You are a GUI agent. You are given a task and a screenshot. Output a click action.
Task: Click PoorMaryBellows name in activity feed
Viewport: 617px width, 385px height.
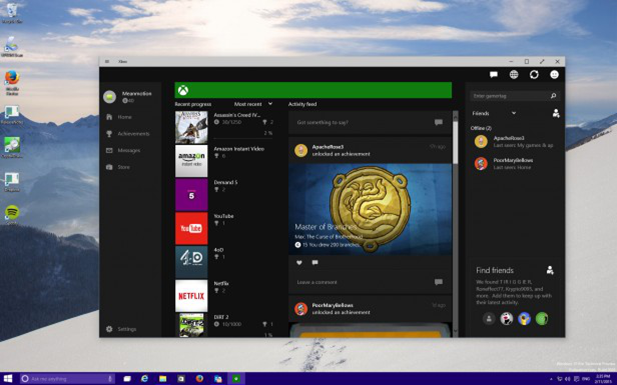[333, 305]
